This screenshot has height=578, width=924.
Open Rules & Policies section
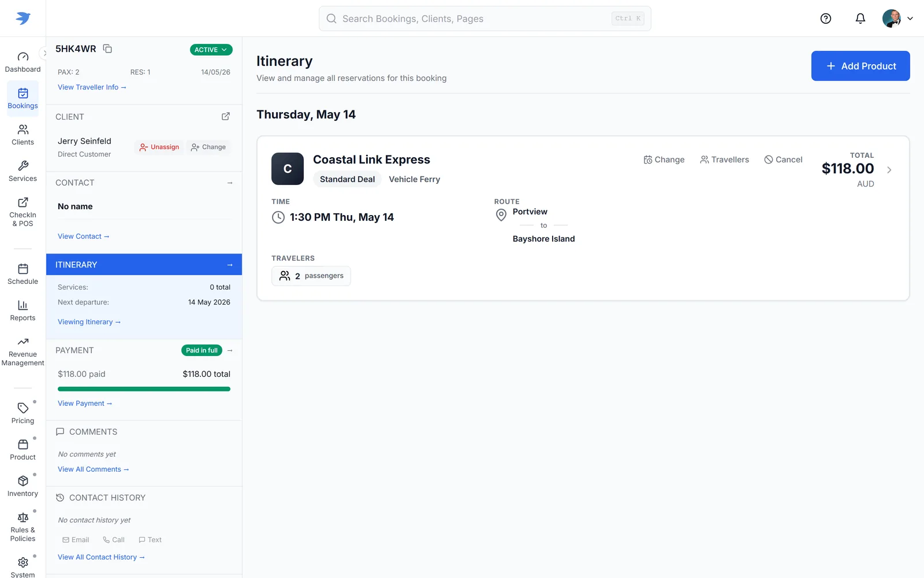[x=23, y=527]
